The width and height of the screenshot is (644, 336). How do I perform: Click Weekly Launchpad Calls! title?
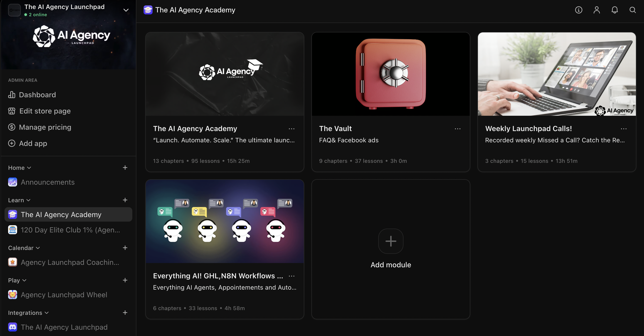tap(529, 129)
